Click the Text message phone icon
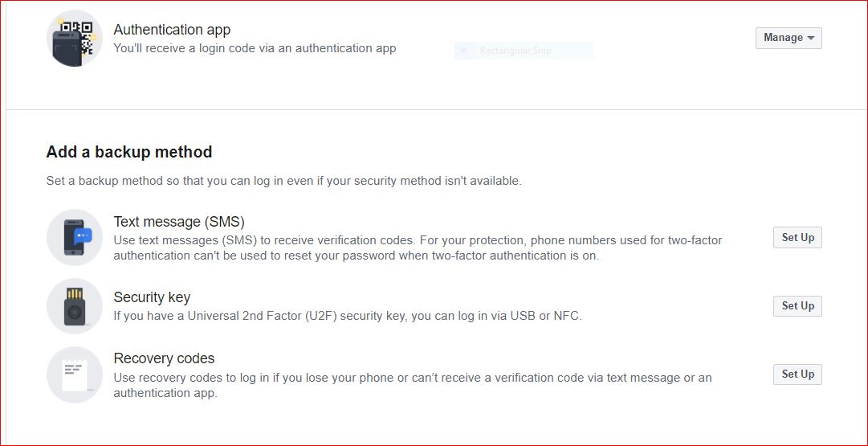Image resolution: width=868 pixels, height=446 pixels. [75, 238]
